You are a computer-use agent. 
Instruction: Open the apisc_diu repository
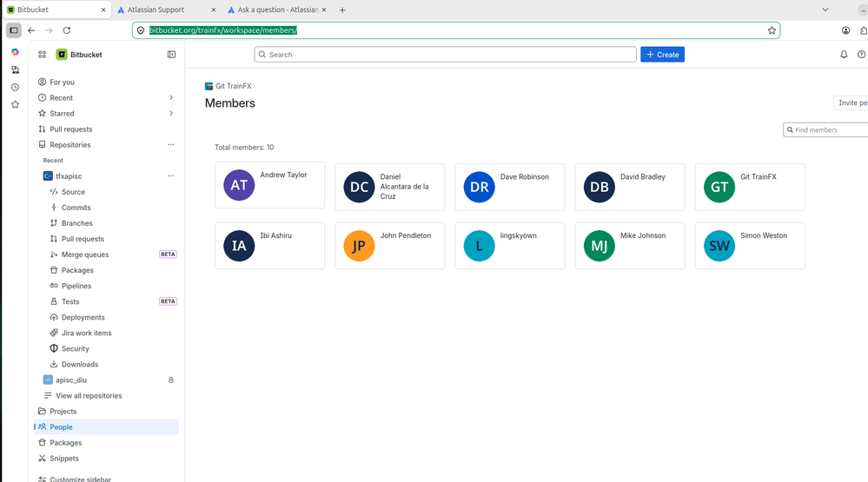coord(71,380)
